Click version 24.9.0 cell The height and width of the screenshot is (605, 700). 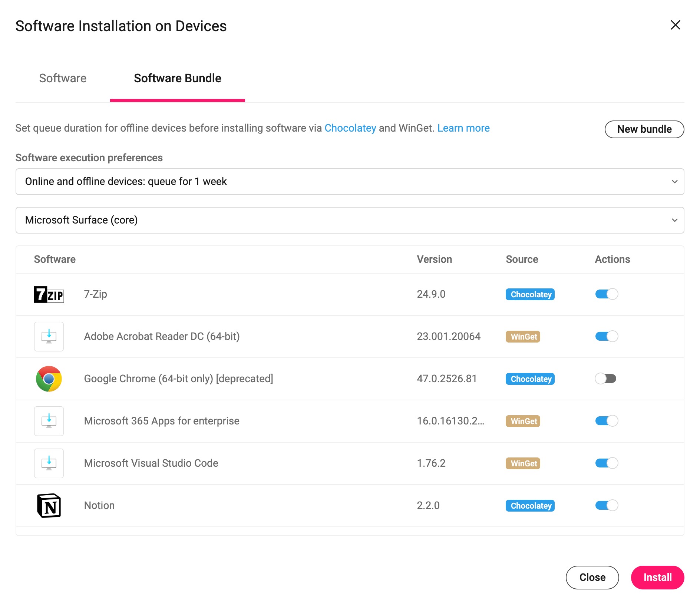pos(431,294)
